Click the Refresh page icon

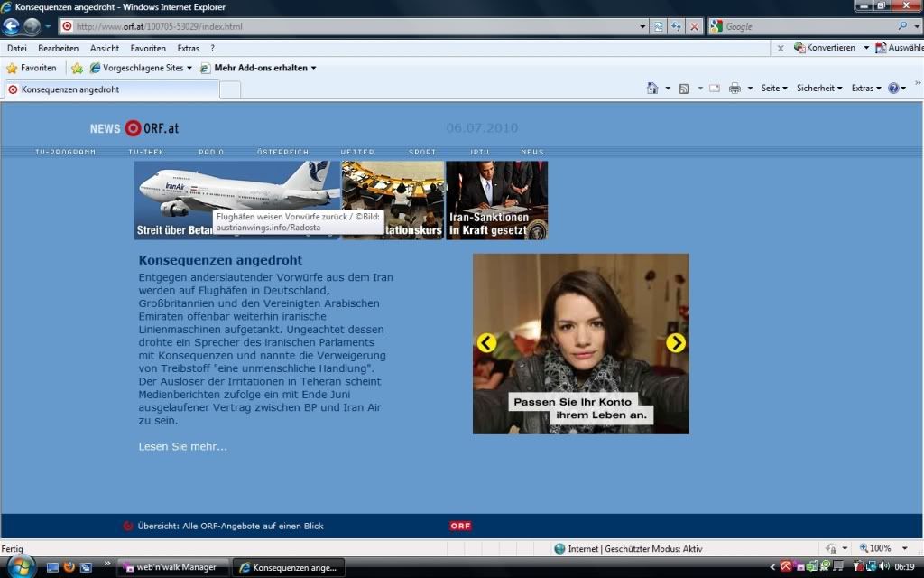676,26
